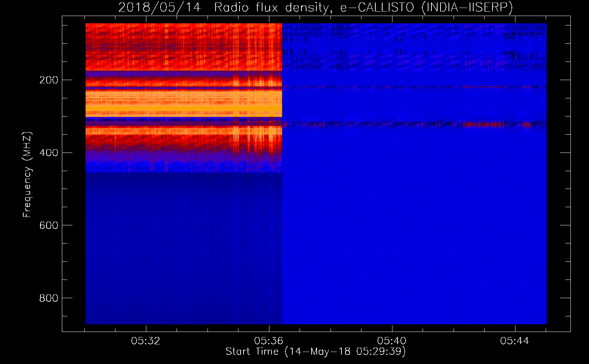
Task: Click the 05:36 time tick label
Action: pos(269,341)
